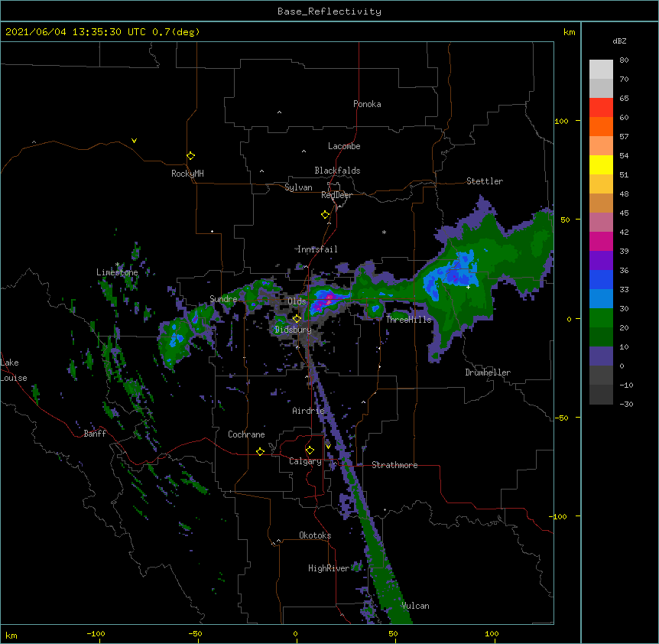Click the Olds city label
Image resolution: width=659 pixels, height=644 pixels.
[x=297, y=301]
